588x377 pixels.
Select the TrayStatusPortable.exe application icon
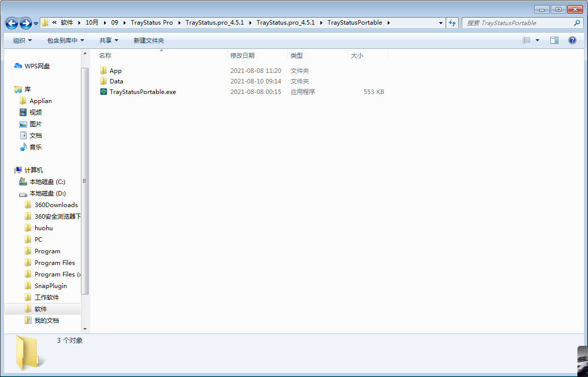[x=104, y=92]
